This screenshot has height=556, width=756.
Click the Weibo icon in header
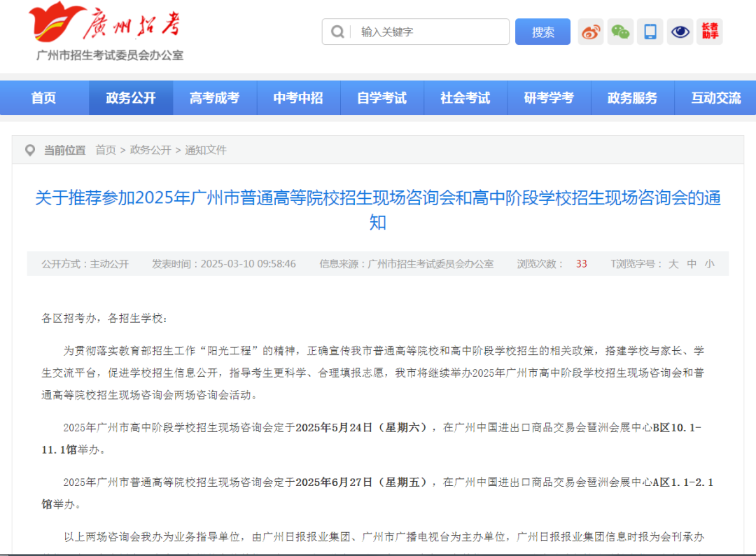(591, 32)
